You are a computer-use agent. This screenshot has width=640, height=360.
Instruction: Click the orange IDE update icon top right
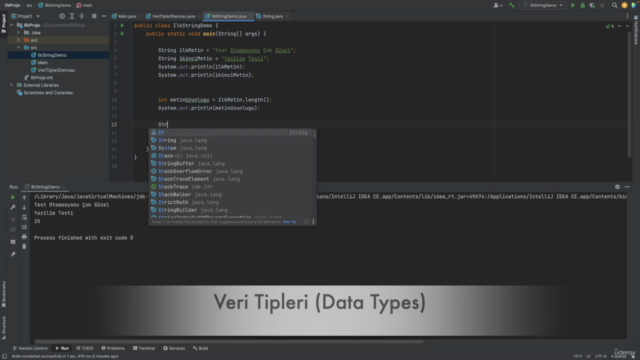tap(624, 5)
